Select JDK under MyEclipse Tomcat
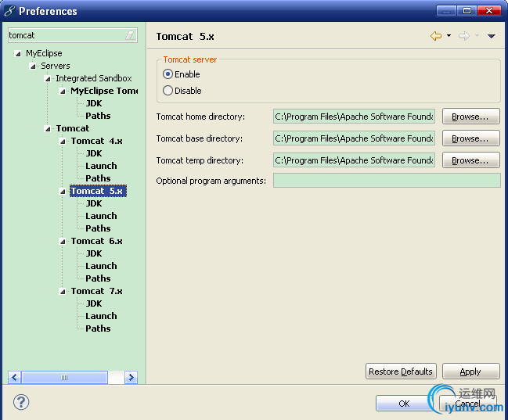The height and width of the screenshot is (420, 508). pos(94,103)
